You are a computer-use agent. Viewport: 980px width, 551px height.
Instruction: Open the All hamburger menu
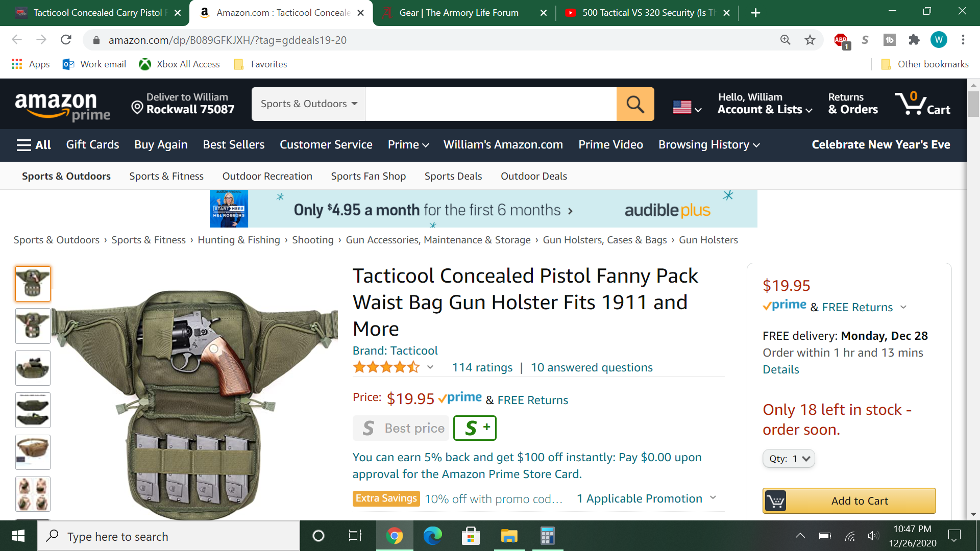tap(34, 145)
